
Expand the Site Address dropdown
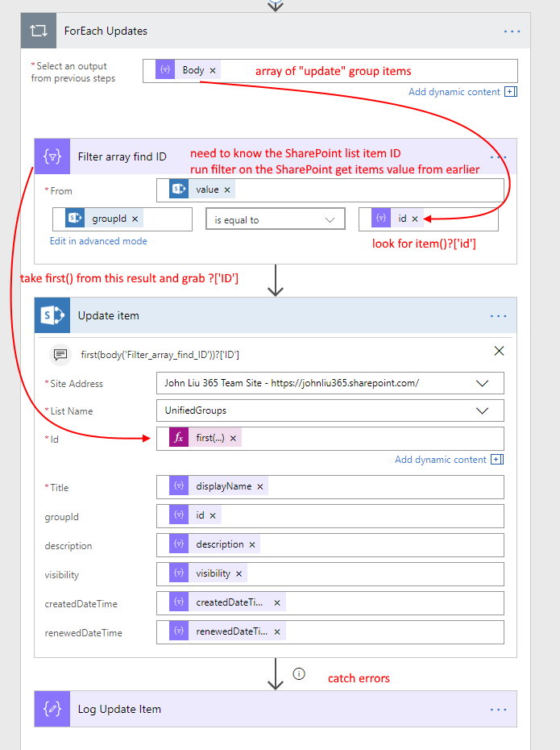click(x=483, y=383)
